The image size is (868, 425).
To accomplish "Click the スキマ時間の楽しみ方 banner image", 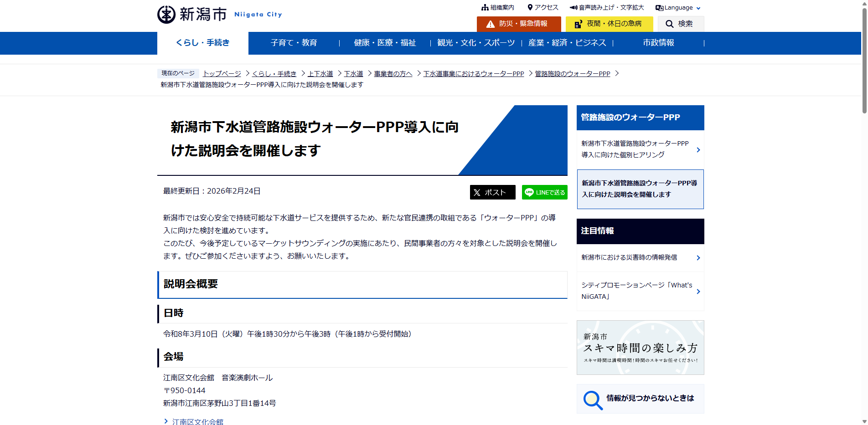I will tap(640, 348).
